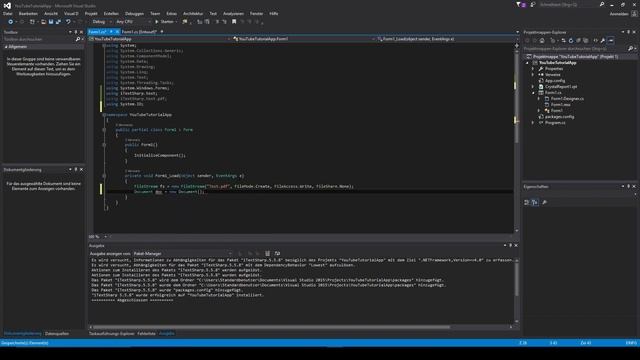640x360 pixels.
Task: Open the Bearbeiten menu
Action: point(28,13)
